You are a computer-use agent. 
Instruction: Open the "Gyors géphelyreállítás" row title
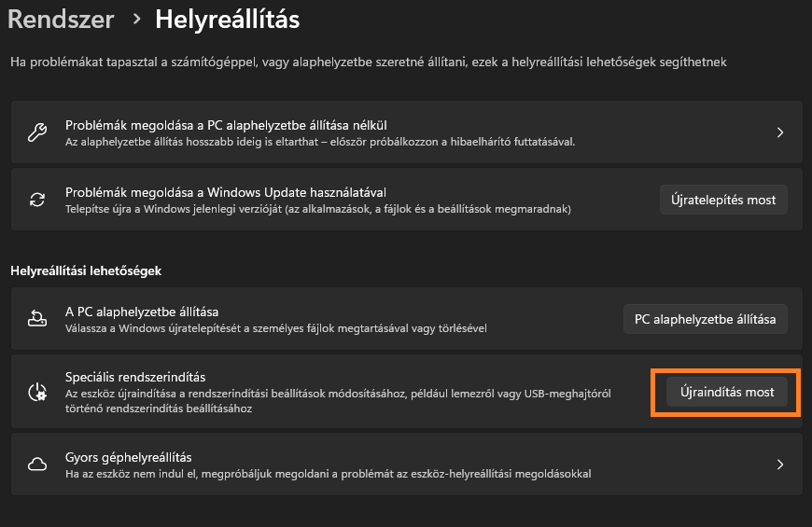(x=129, y=457)
